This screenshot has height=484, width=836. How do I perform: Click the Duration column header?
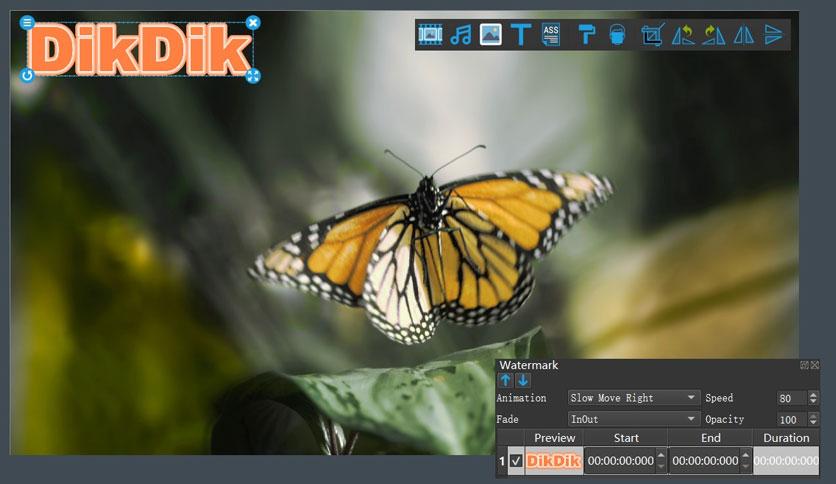pyautogui.click(x=786, y=438)
